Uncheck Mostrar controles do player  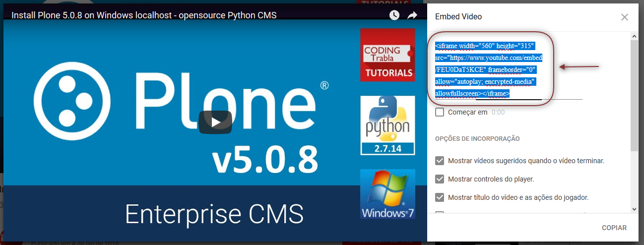click(x=440, y=179)
